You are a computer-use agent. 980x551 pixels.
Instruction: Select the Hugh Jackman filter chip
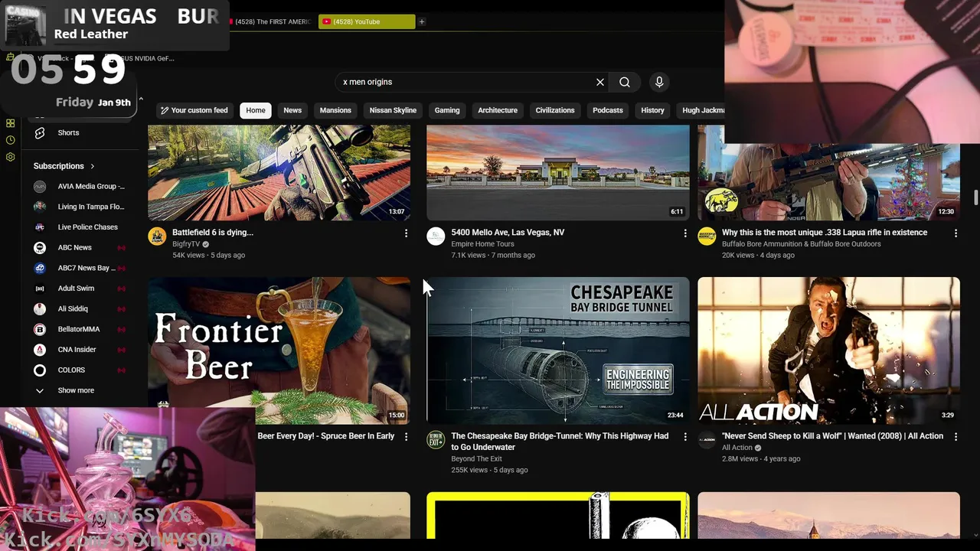click(x=701, y=110)
